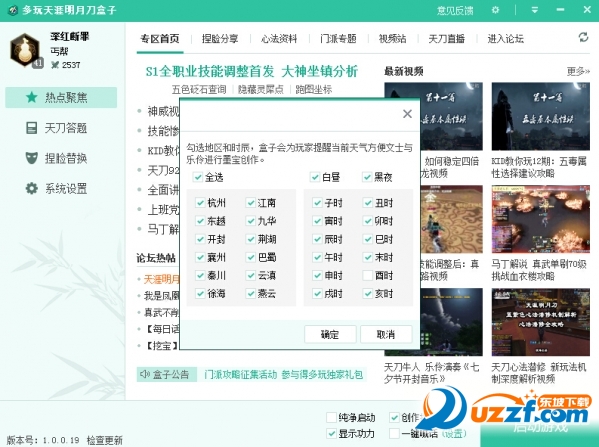
Task: Open 天刀心法潜修 video thumbnail
Action: [540, 322]
